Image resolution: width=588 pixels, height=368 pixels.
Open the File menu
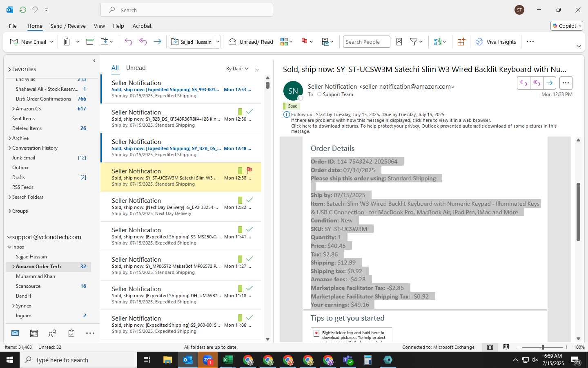pyautogui.click(x=13, y=26)
